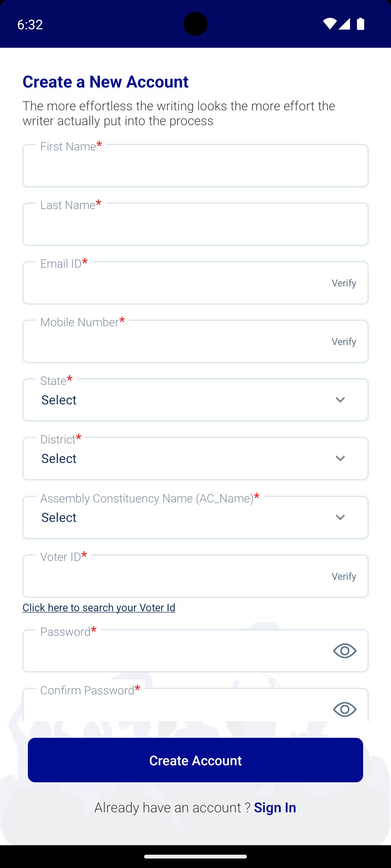The height and width of the screenshot is (868, 391).
Task: Click here to search your Voter Id link
Action: pos(99,608)
